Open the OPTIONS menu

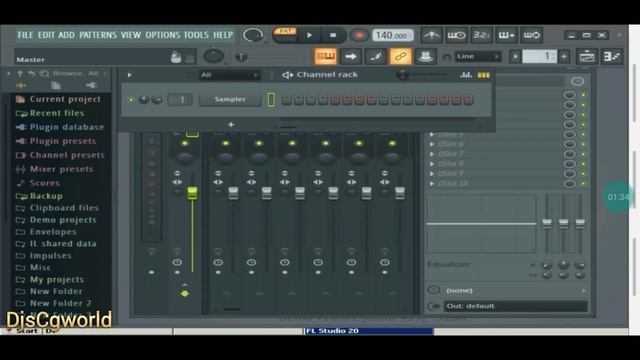point(162,35)
